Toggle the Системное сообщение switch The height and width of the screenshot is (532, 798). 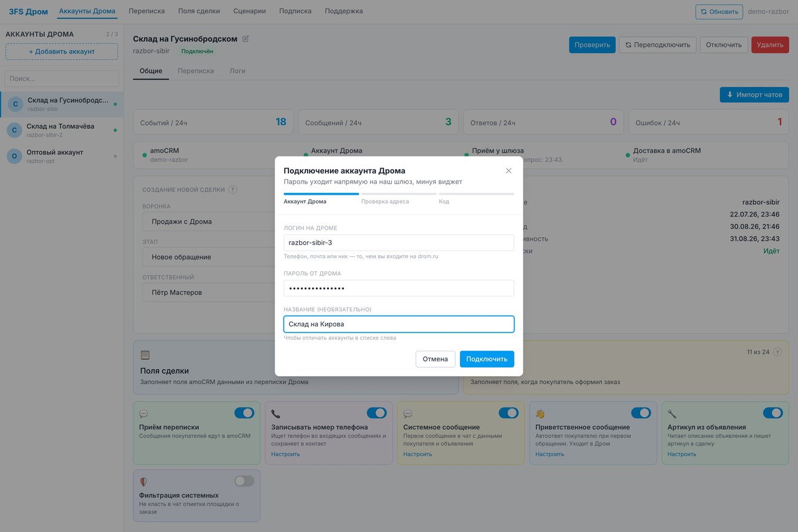pos(508,413)
